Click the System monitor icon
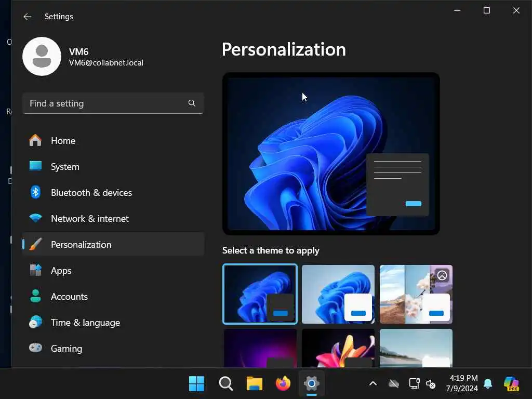Viewport: 532px width, 399px height. coord(35,166)
